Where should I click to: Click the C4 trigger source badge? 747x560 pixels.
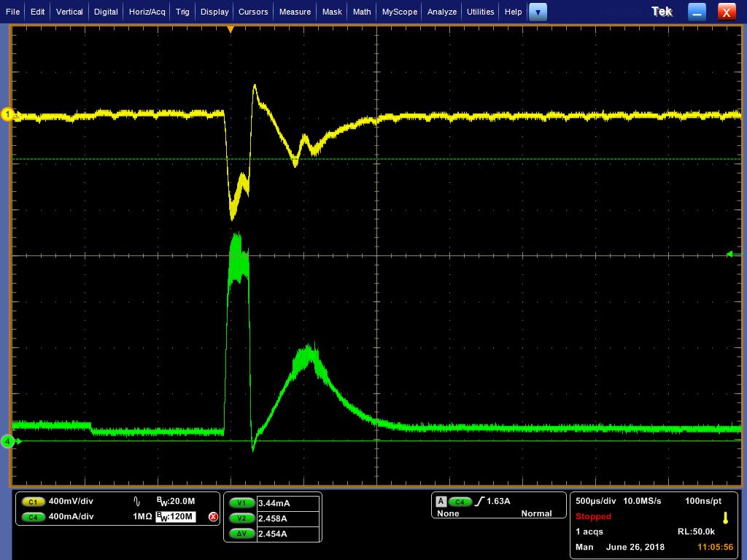click(x=460, y=502)
